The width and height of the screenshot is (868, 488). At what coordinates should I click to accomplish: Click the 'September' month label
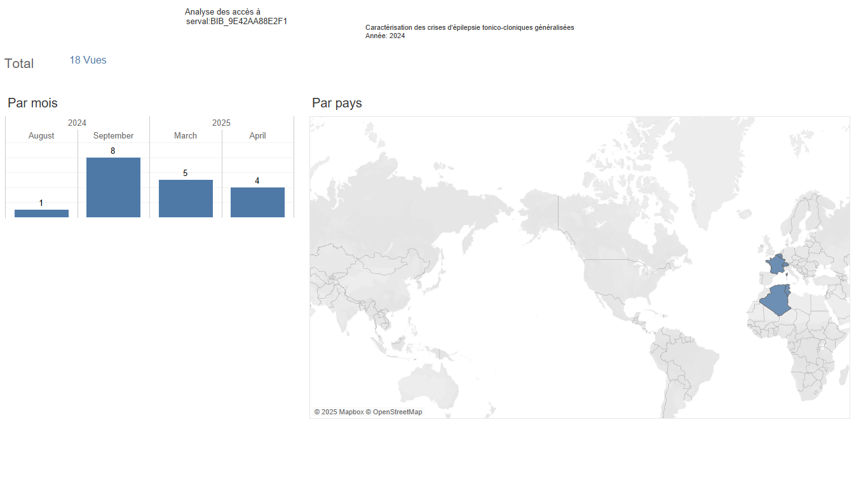point(113,135)
